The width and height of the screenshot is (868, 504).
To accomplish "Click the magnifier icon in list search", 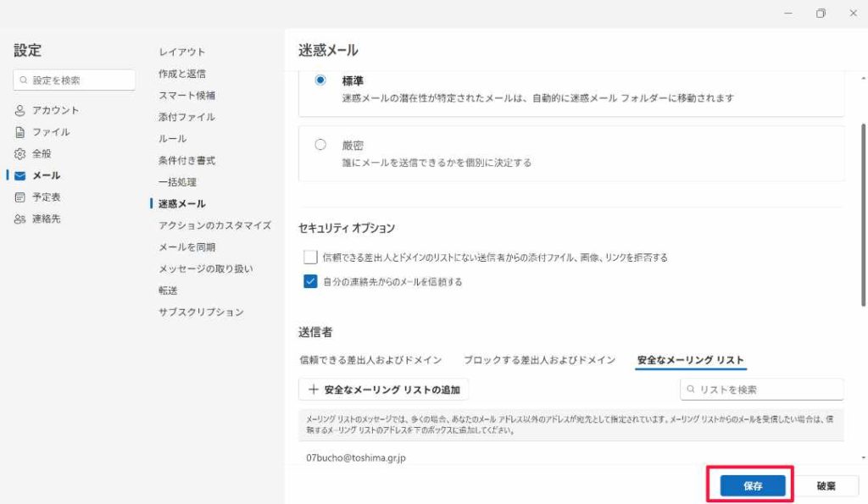I will click(x=692, y=390).
